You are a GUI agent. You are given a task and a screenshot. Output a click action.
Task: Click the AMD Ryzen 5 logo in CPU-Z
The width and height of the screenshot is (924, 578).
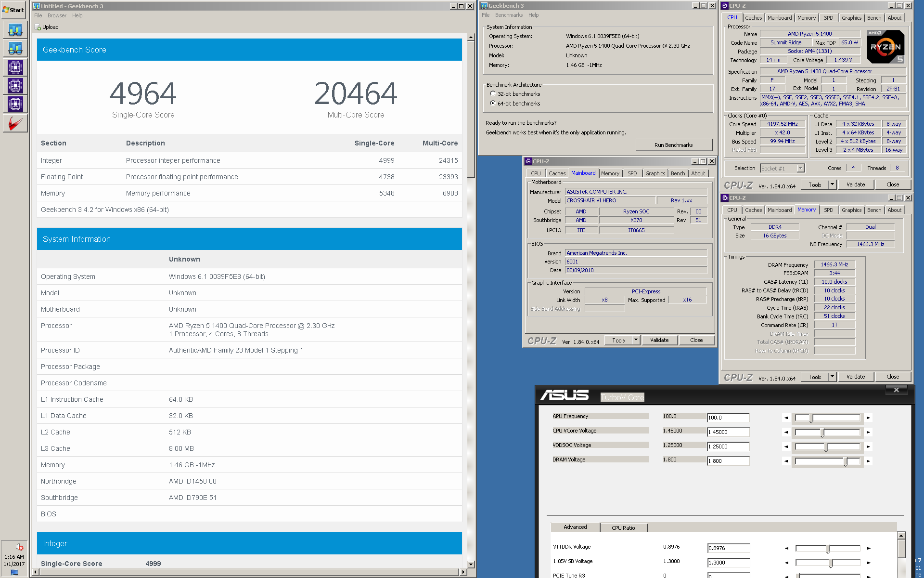[x=885, y=47]
